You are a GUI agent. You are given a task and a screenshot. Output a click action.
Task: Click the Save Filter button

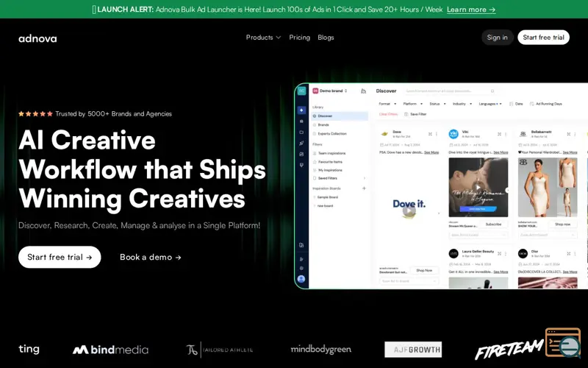(x=415, y=114)
